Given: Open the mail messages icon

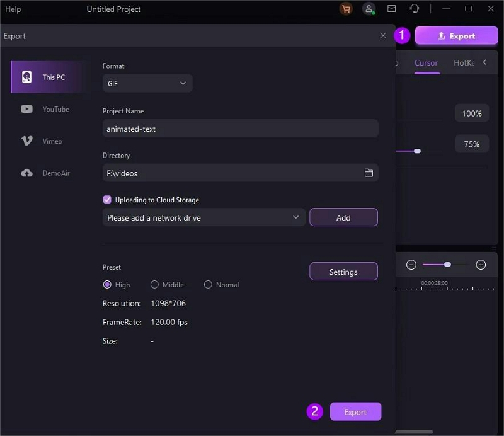Looking at the screenshot, I should click(391, 9).
